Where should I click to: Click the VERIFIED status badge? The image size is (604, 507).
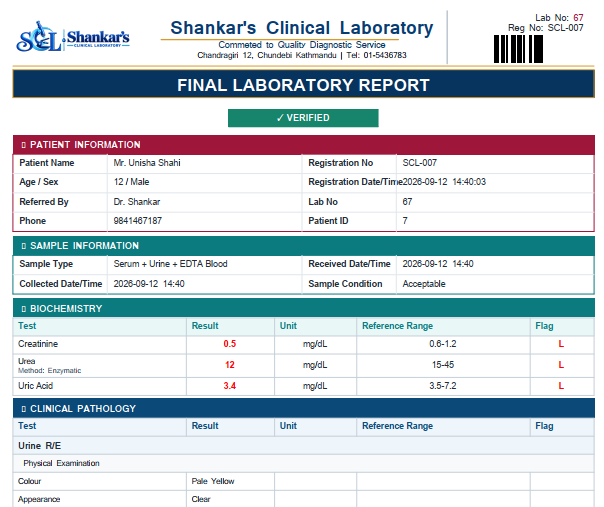303,118
